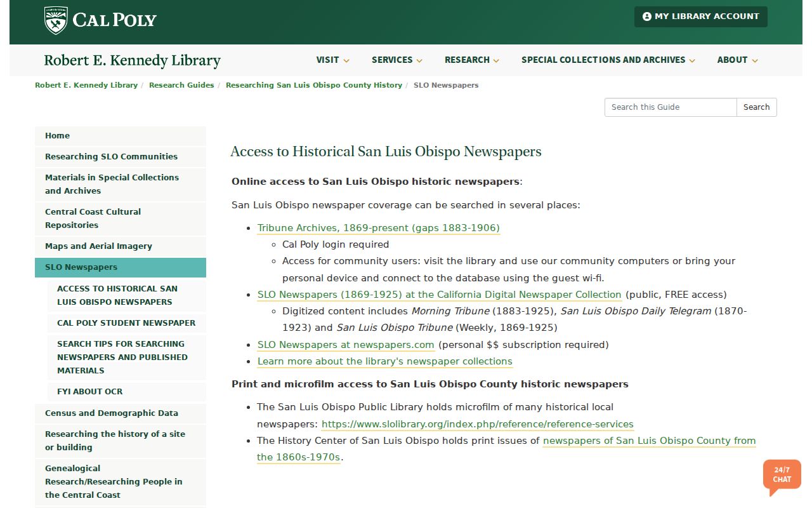The image size is (812, 508).
Task: Expand the Research menu
Action: (x=472, y=60)
